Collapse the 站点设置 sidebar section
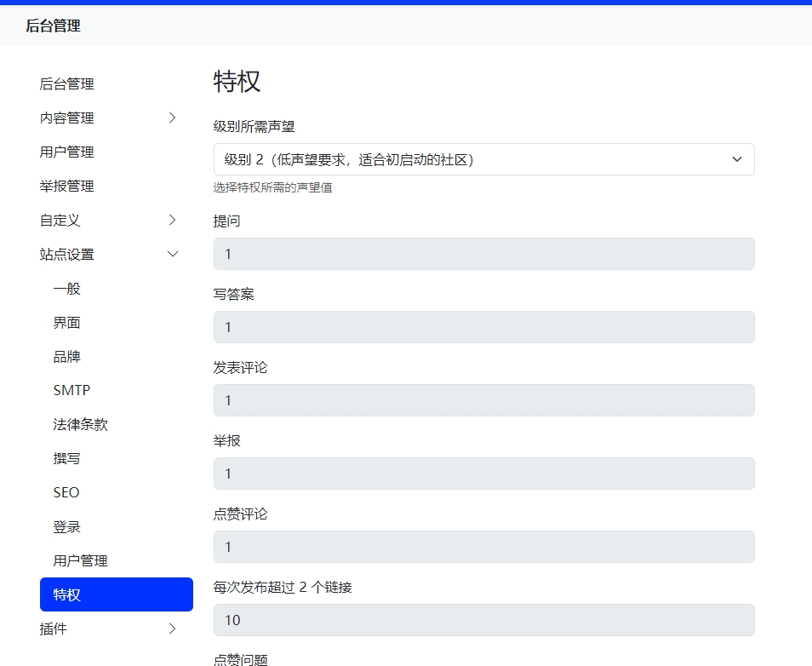Image resolution: width=812 pixels, height=666 pixels. pos(116,255)
